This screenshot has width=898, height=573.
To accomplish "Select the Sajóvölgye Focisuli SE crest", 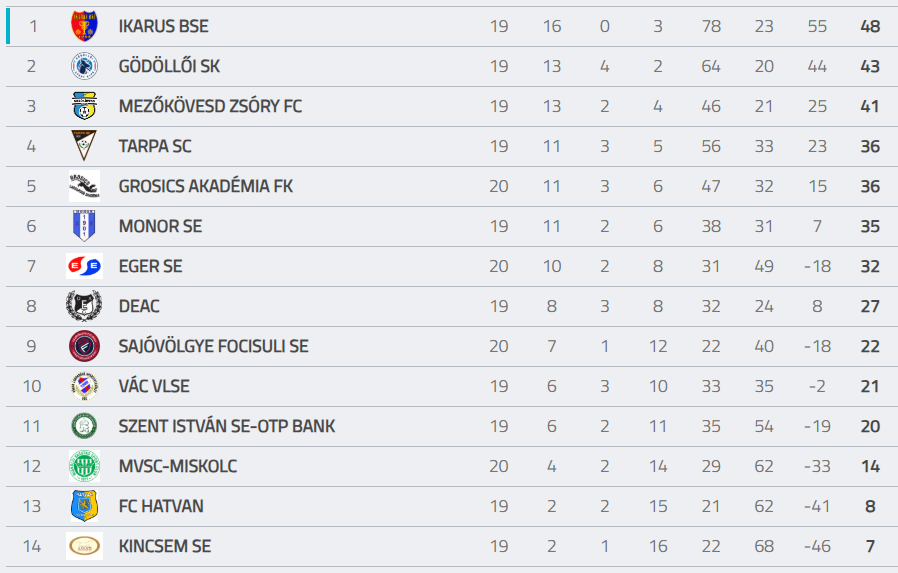I will (84, 346).
